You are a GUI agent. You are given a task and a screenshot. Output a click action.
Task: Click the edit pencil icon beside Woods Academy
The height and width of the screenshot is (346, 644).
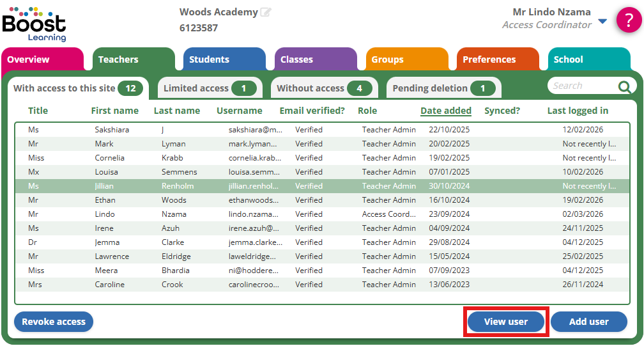pyautogui.click(x=266, y=12)
